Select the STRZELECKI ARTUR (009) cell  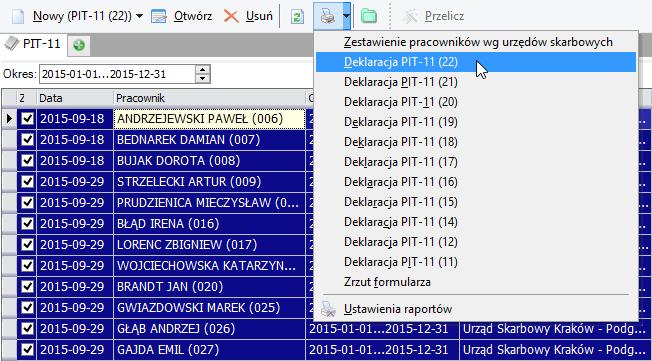coord(209,182)
